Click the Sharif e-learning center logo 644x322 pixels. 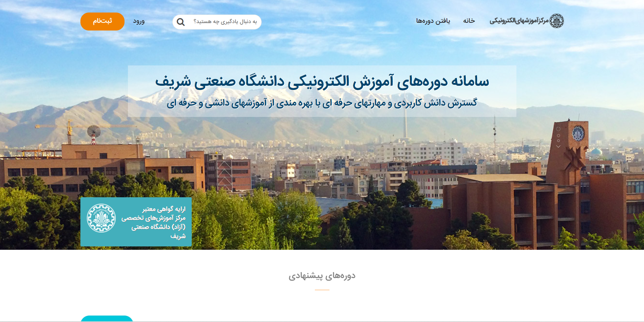click(556, 21)
